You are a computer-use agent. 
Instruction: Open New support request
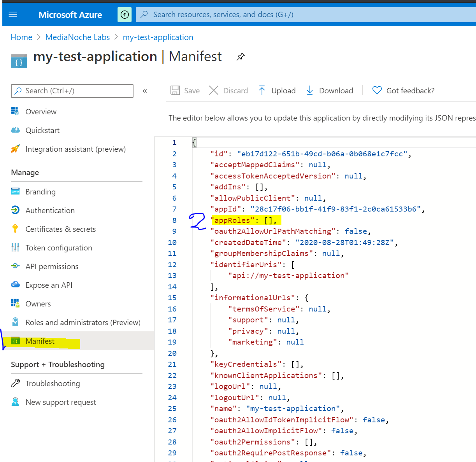(61, 402)
